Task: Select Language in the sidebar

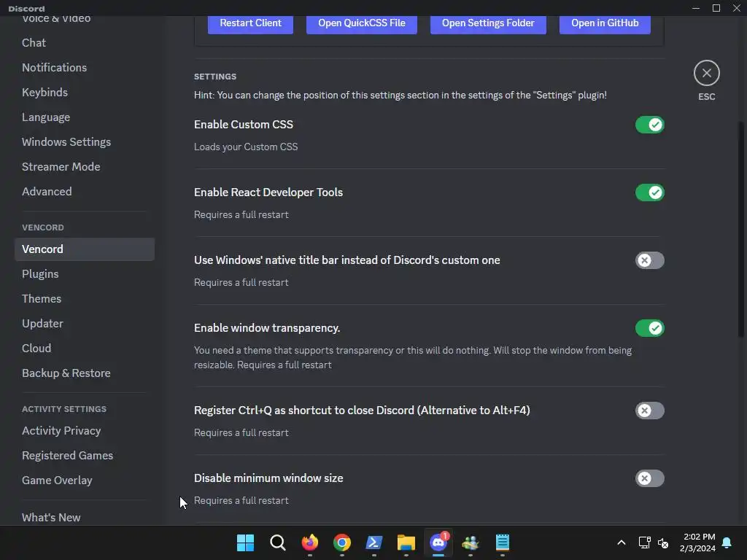Action: click(x=85, y=117)
